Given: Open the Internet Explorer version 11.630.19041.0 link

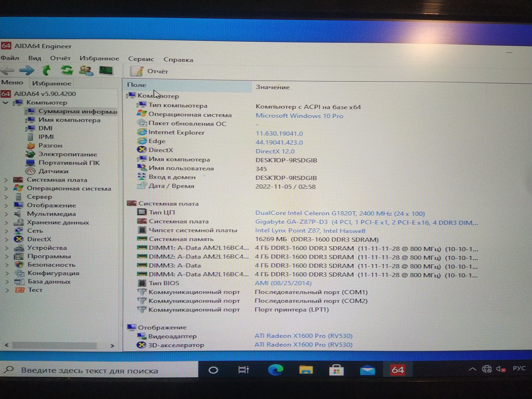Looking at the screenshot, I should pyautogui.click(x=279, y=134).
